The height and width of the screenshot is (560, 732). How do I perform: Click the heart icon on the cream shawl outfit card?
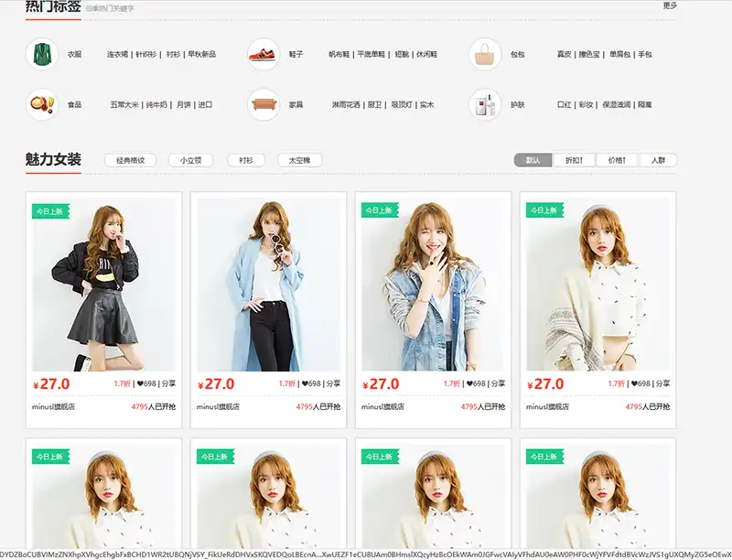[x=634, y=383]
